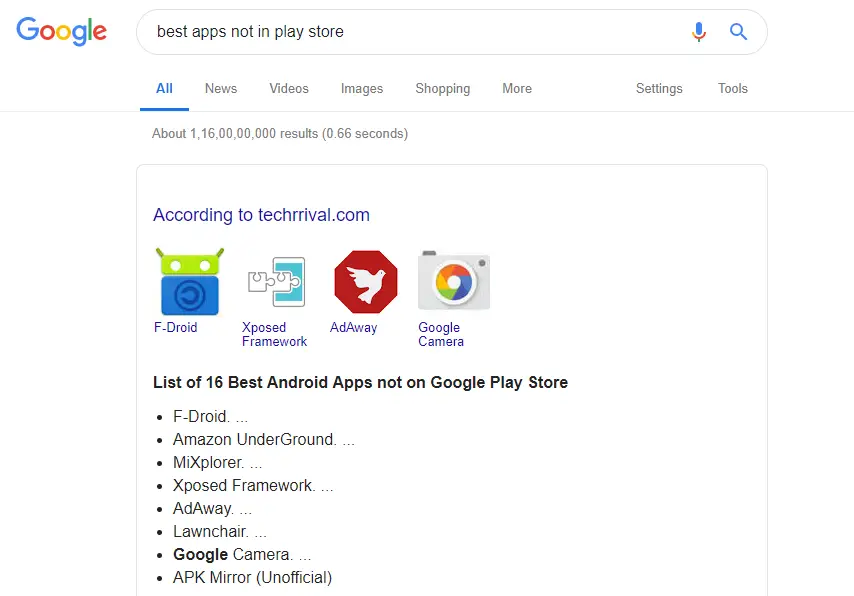Go to the Images tab
The width and height of the screenshot is (854, 596).
pos(362,88)
